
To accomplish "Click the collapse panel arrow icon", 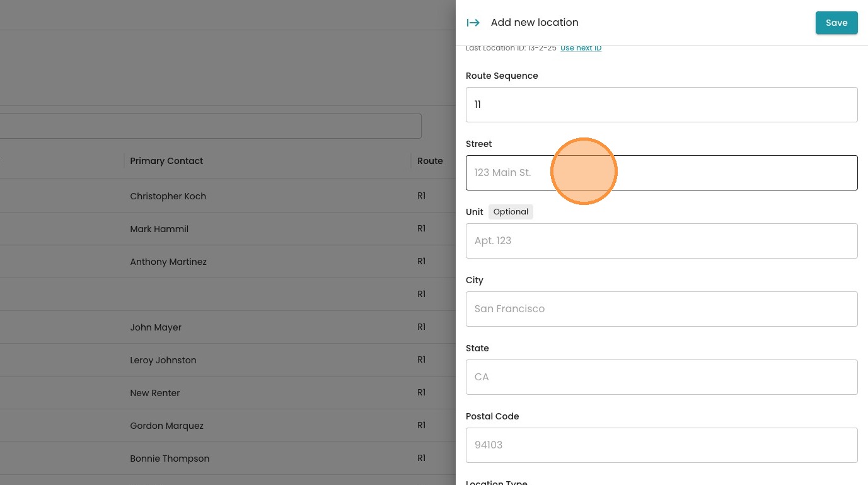I will pyautogui.click(x=473, y=23).
